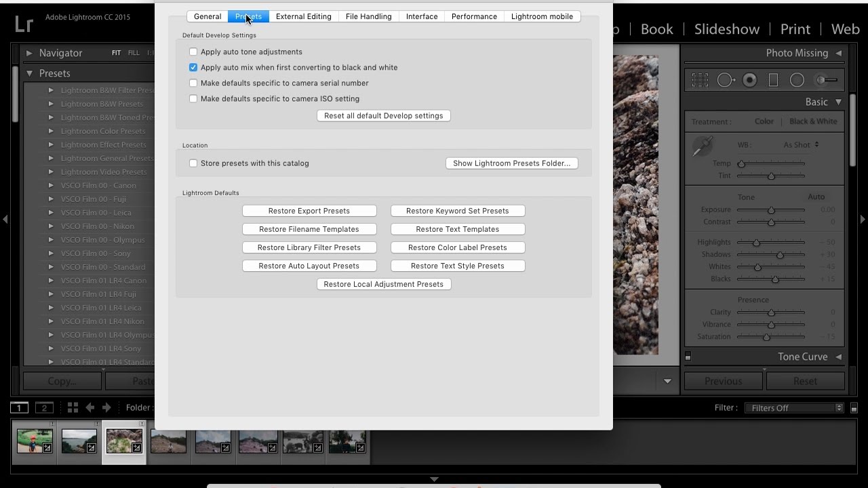Viewport: 868px width, 488px height.
Task: Select the Adjustment Brush tool icon
Action: pos(826,80)
